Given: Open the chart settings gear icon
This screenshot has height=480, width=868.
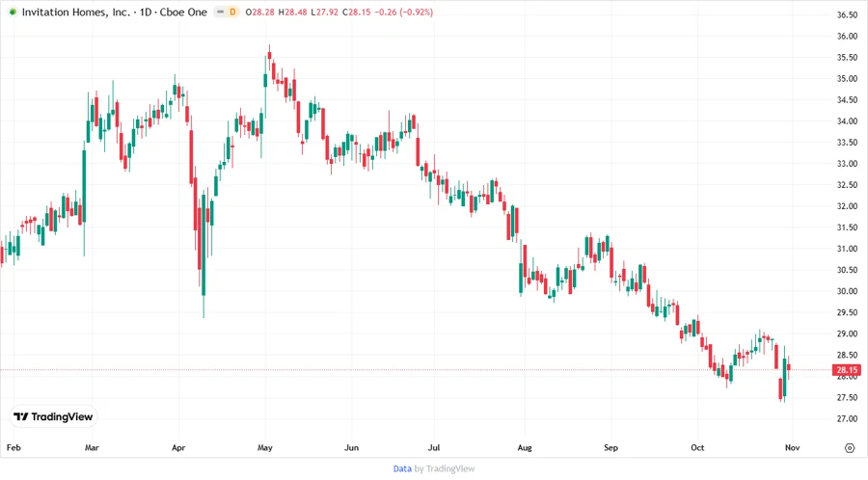Looking at the screenshot, I should click(850, 448).
